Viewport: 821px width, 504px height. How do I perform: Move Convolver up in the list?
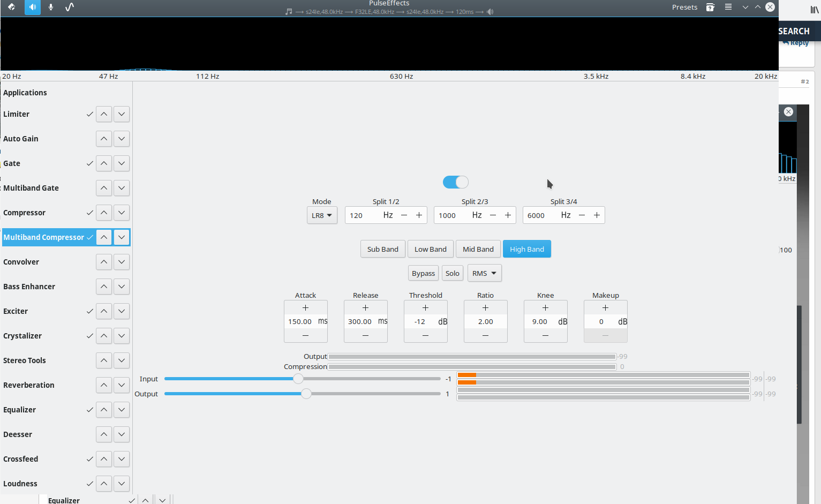coord(104,262)
